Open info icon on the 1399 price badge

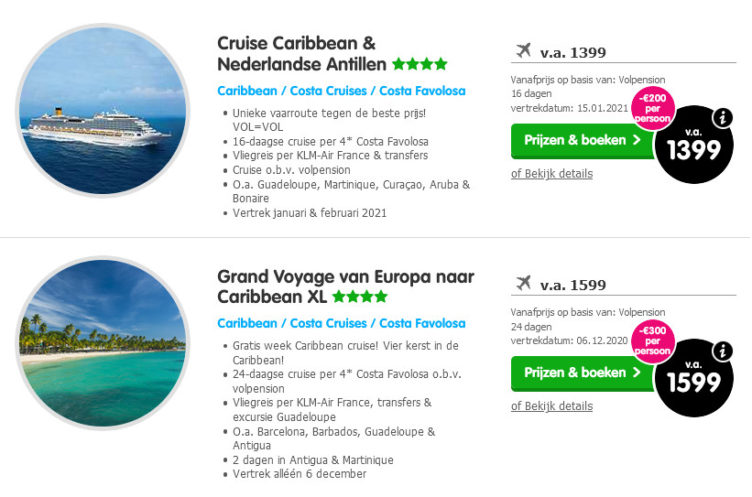point(723,118)
